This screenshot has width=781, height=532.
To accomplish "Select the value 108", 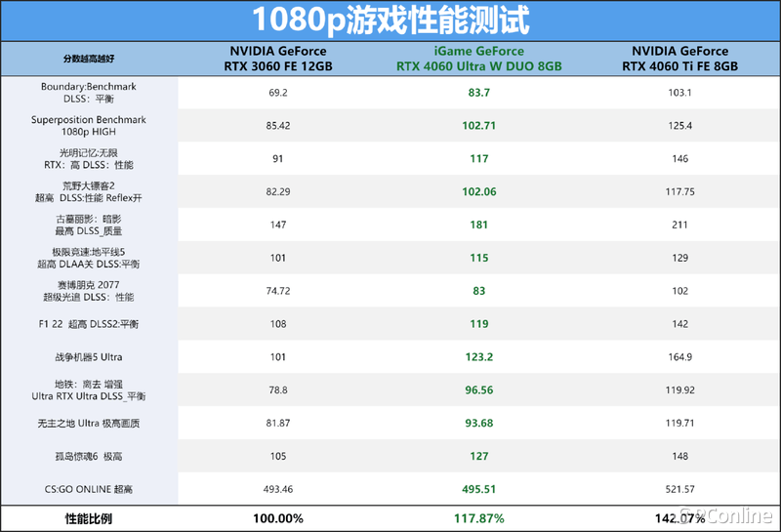I will (x=278, y=324).
